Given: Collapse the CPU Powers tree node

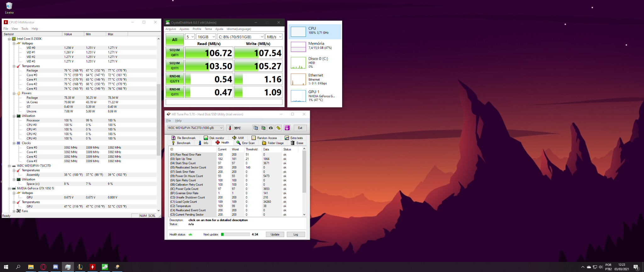Looking at the screenshot, I should [x=14, y=93].
